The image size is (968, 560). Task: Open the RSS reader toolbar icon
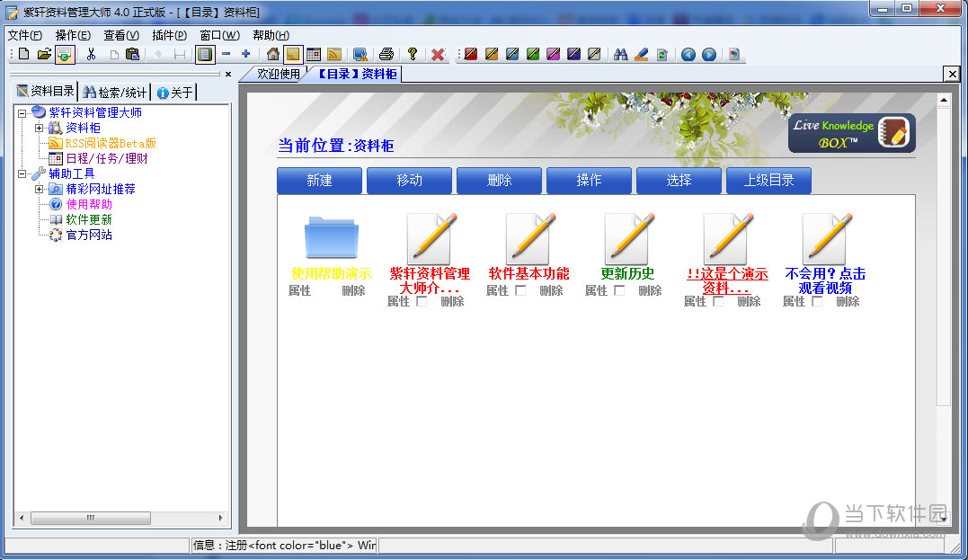click(334, 54)
